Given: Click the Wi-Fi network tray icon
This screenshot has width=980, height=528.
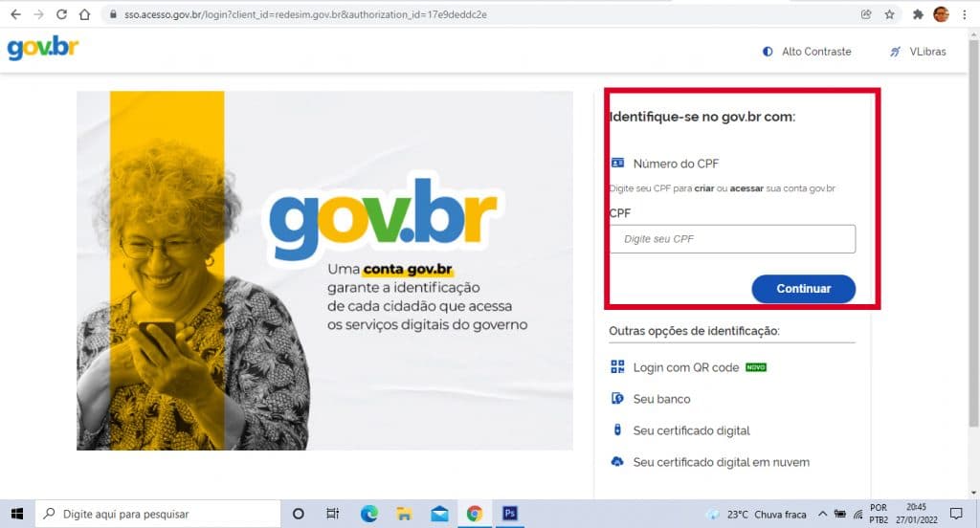Looking at the screenshot, I should tap(858, 515).
